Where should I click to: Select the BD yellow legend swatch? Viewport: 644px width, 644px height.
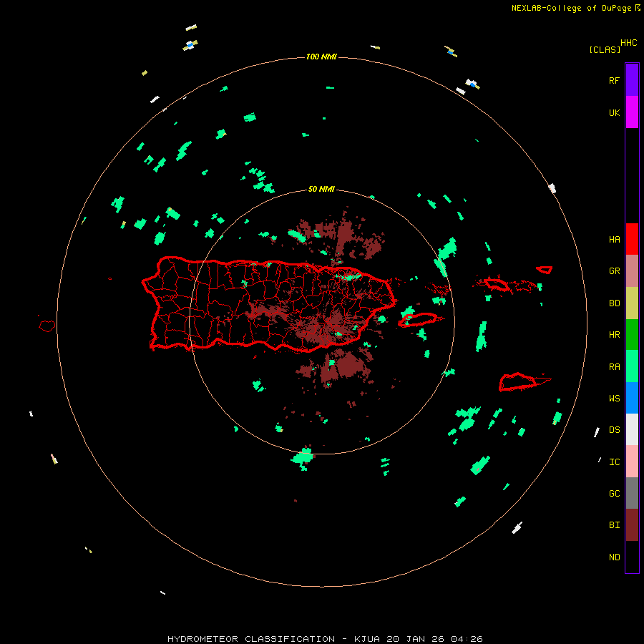pyautogui.click(x=632, y=303)
